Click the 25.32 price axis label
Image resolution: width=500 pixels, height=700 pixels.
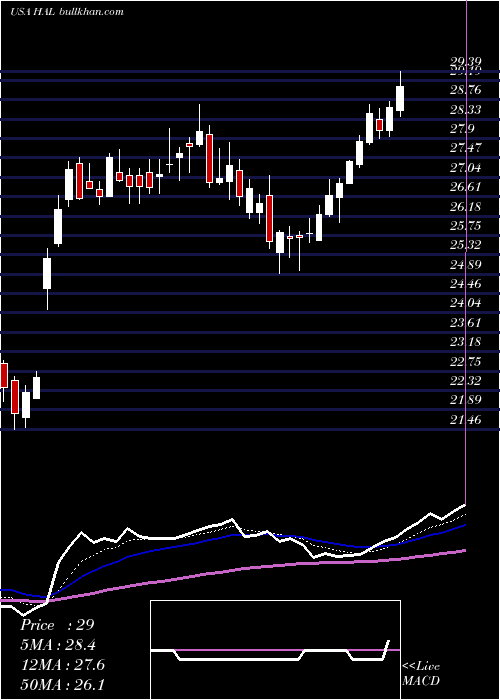point(465,245)
